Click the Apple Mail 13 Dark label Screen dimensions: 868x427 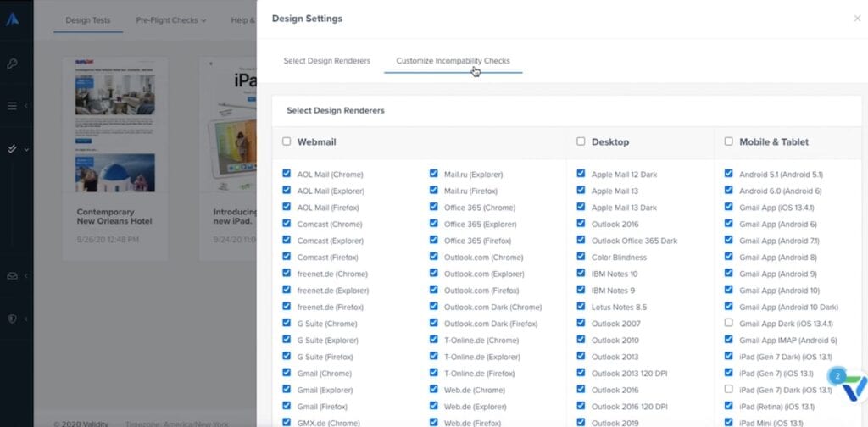[x=624, y=208]
